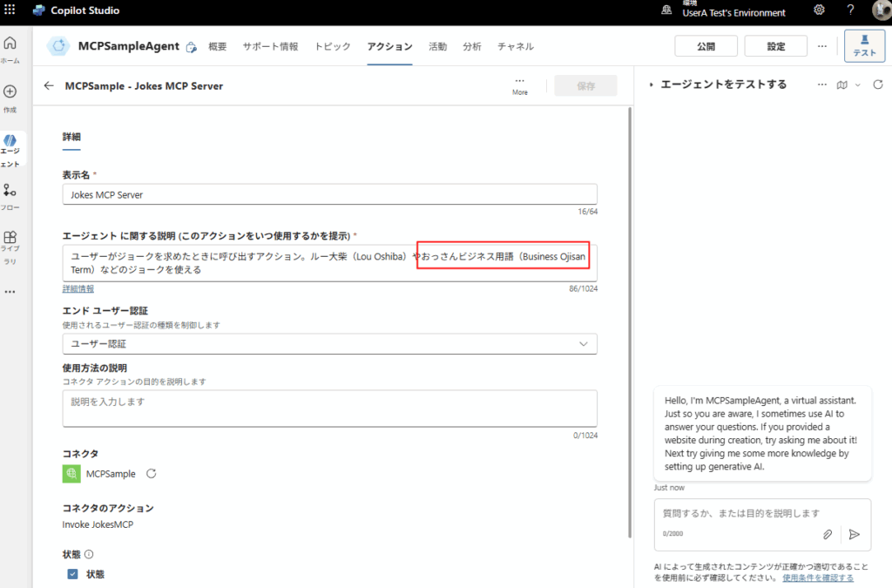
Task: Click the 保存 button
Action: (585, 86)
